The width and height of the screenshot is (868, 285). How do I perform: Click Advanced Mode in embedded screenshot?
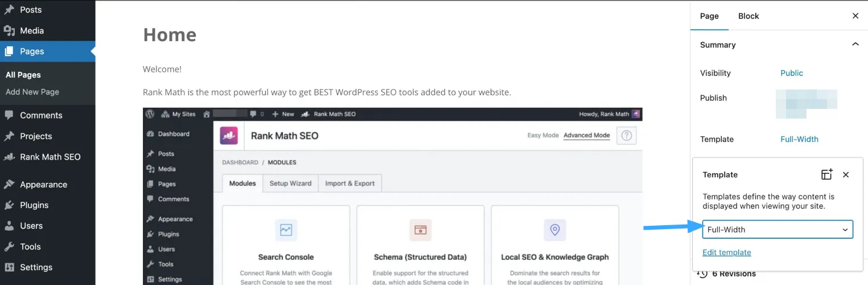(x=586, y=136)
